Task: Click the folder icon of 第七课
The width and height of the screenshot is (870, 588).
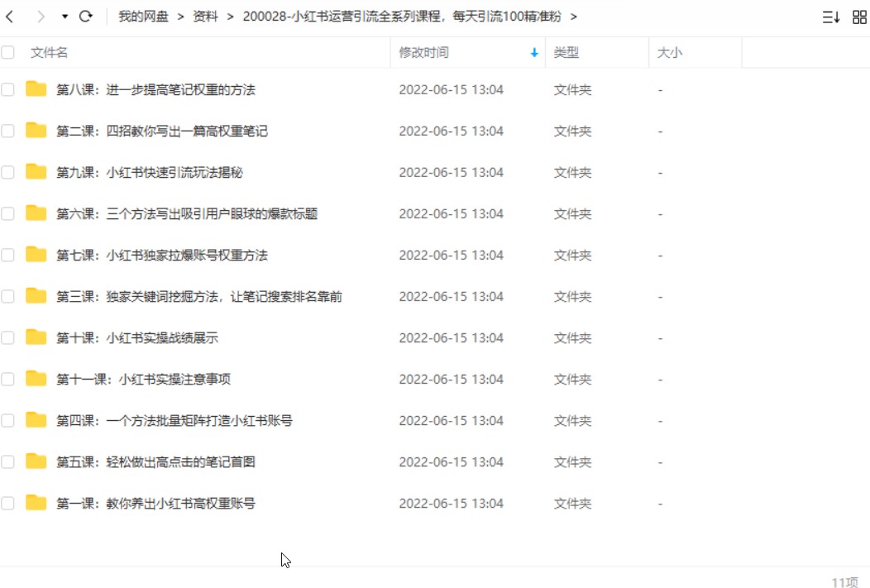Action: [x=36, y=254]
